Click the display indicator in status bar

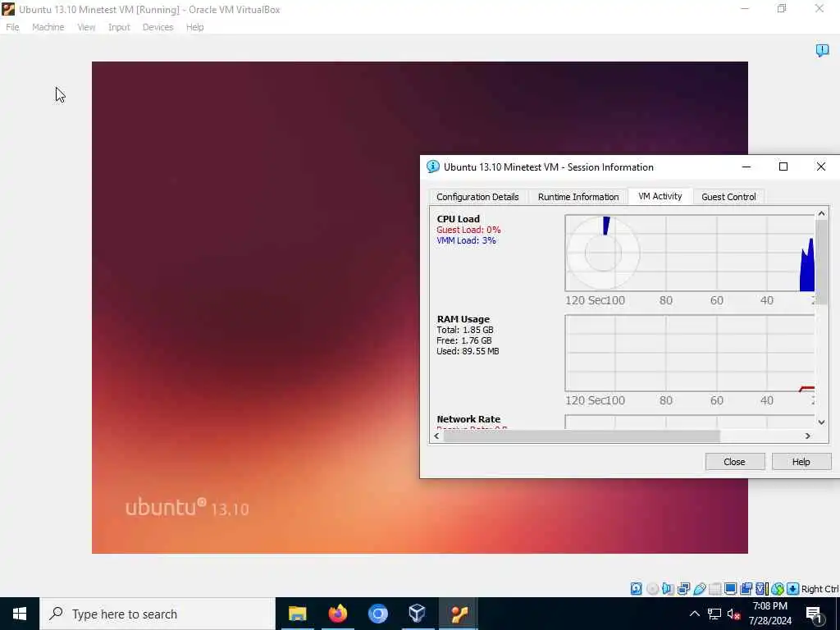pyautogui.click(x=730, y=589)
